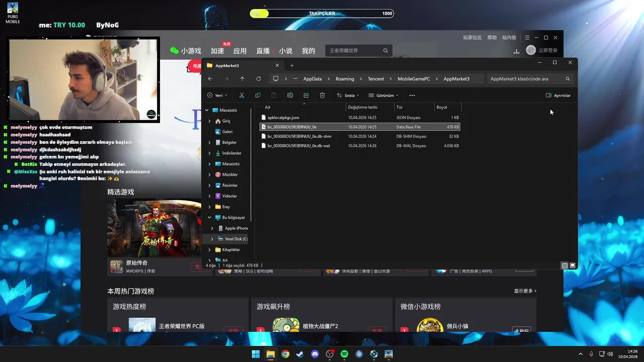Navigate to Roaming in breadcrumb

coord(345,79)
